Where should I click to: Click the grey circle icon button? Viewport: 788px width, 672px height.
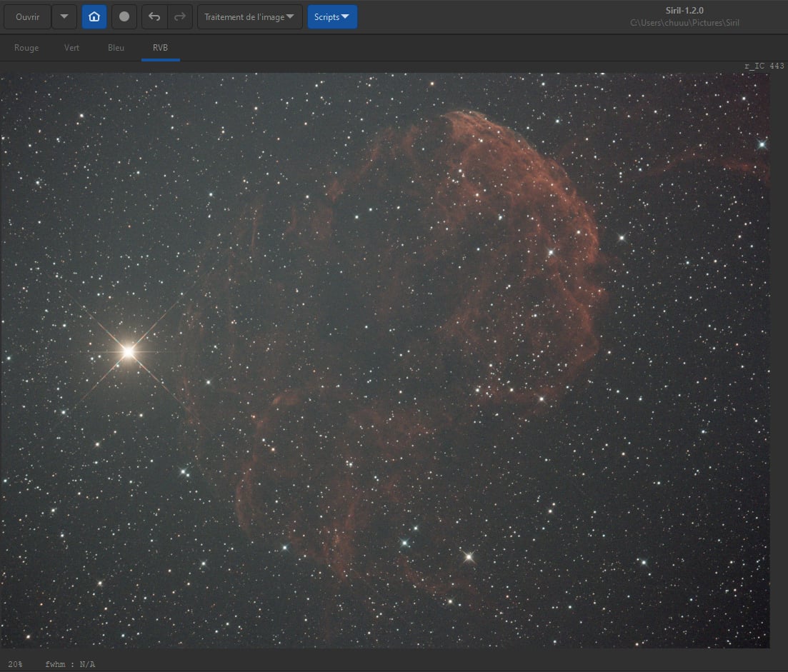(x=124, y=16)
